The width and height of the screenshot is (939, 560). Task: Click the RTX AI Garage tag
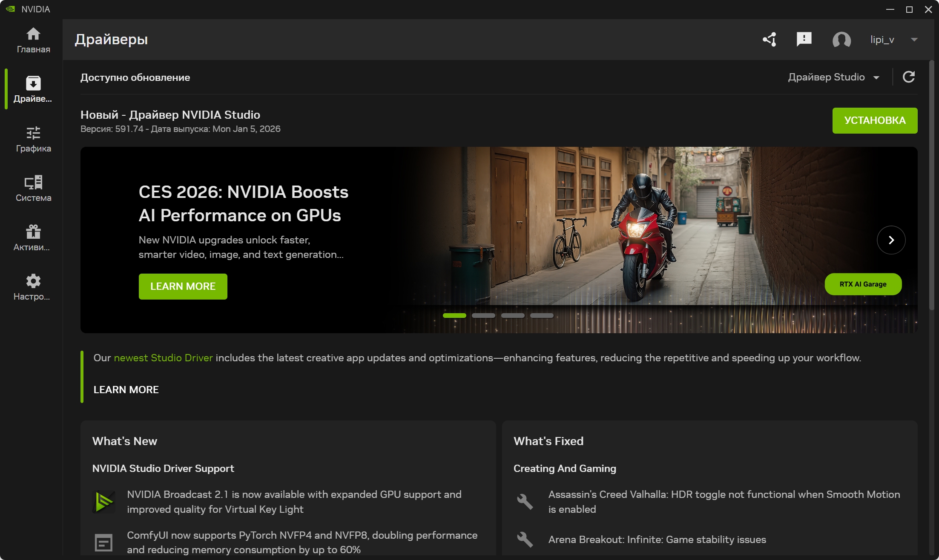pyautogui.click(x=863, y=284)
